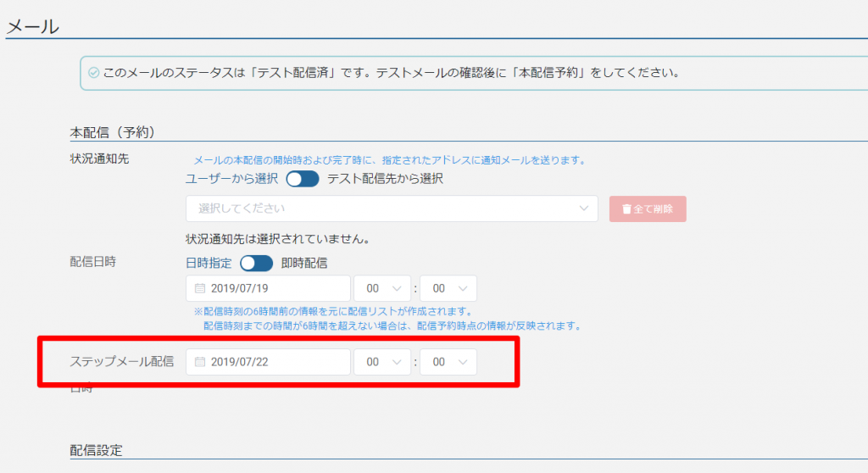Click the 本配信（予約） section heading
This screenshot has height=473, width=868.
click(x=113, y=132)
